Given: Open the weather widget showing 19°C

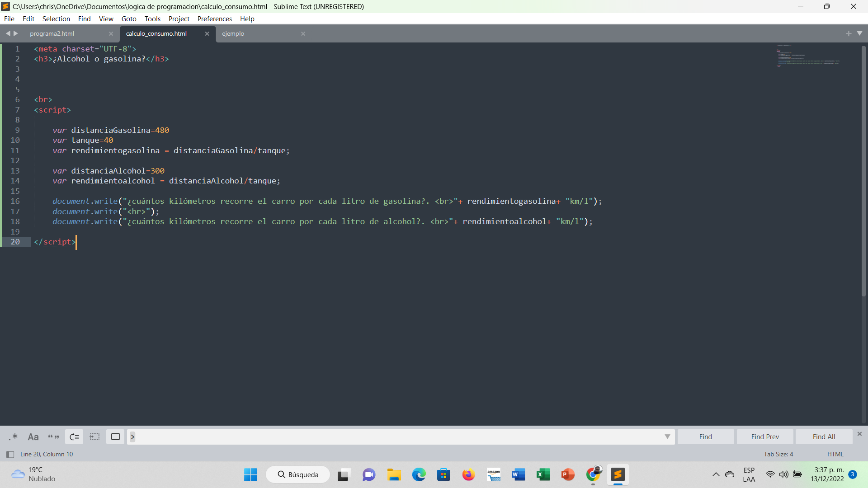Looking at the screenshot, I should [x=33, y=474].
